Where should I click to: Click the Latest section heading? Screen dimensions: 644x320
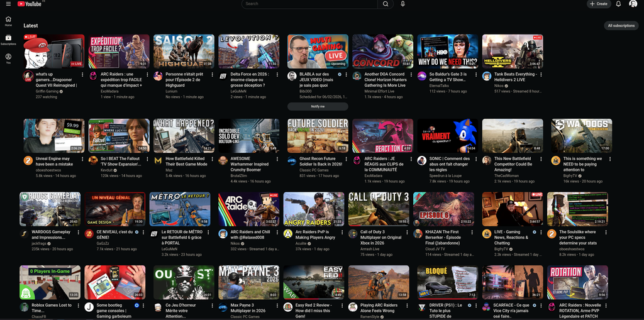[31, 26]
